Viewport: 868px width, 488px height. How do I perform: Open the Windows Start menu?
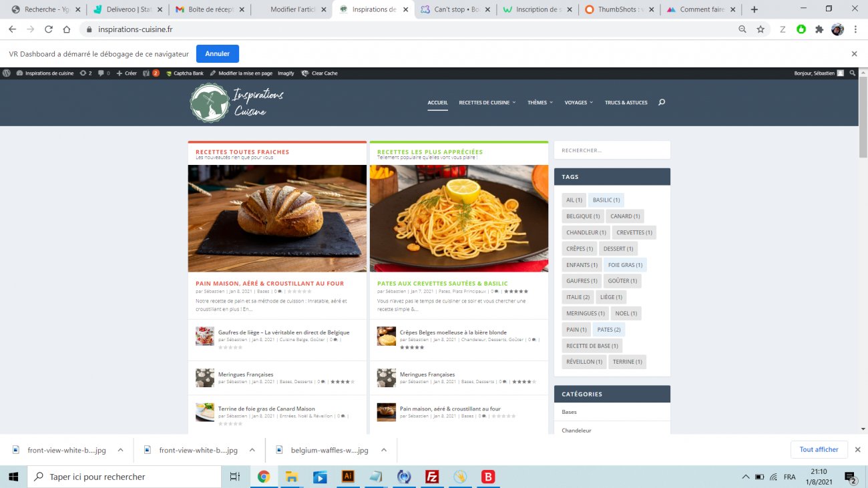[13, 477]
